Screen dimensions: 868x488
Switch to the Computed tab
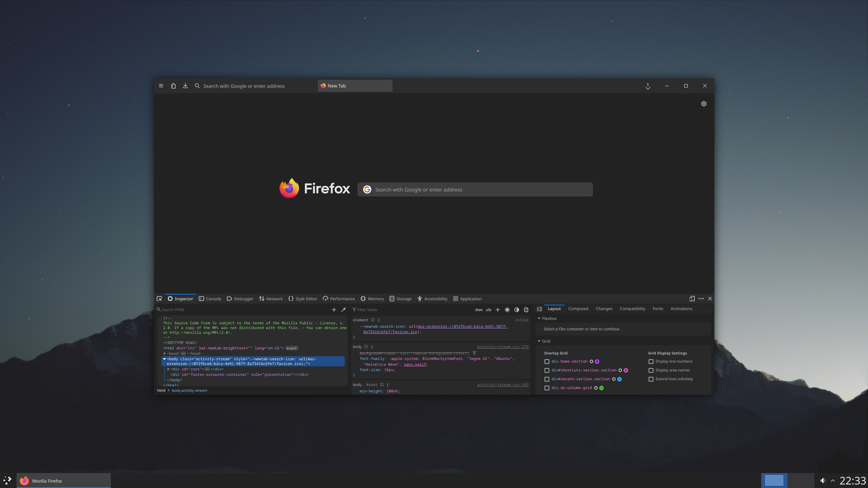pos(578,308)
